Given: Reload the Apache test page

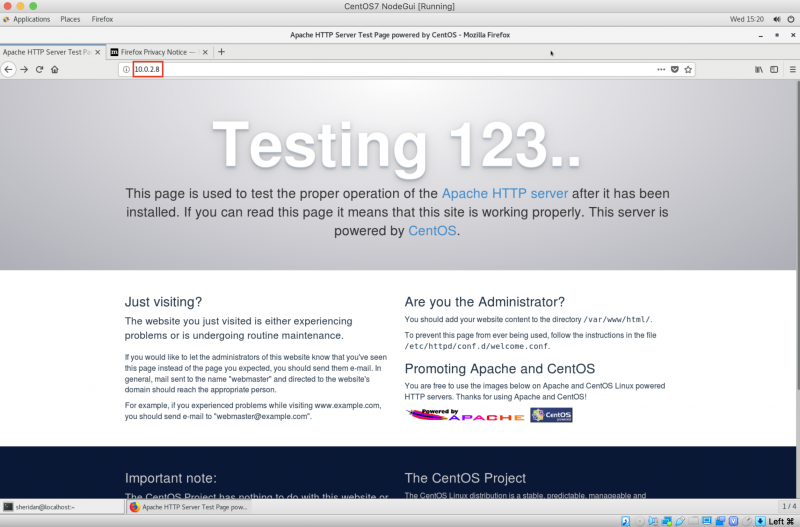Looking at the screenshot, I should 39,69.
